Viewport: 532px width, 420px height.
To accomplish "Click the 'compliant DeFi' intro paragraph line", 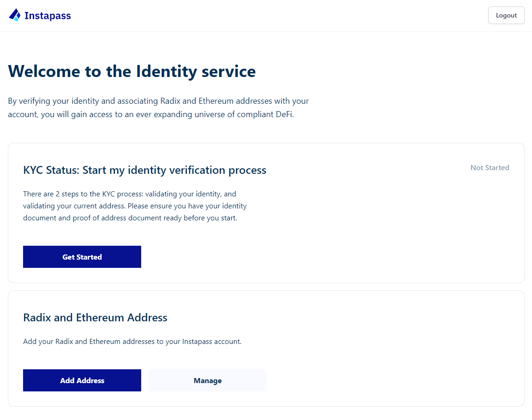I will pos(151,114).
